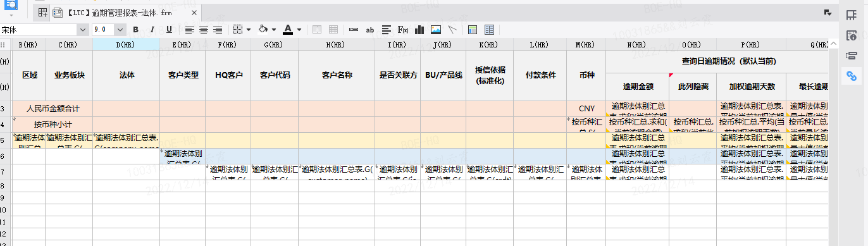868x246 pixels.
Task: Toggle underline formatting
Action: (x=169, y=30)
